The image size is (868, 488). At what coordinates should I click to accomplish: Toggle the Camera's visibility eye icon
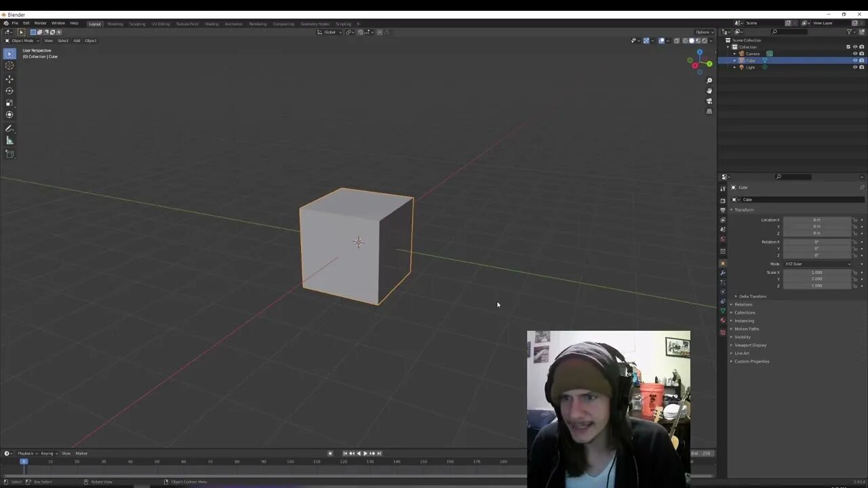[x=854, y=53]
